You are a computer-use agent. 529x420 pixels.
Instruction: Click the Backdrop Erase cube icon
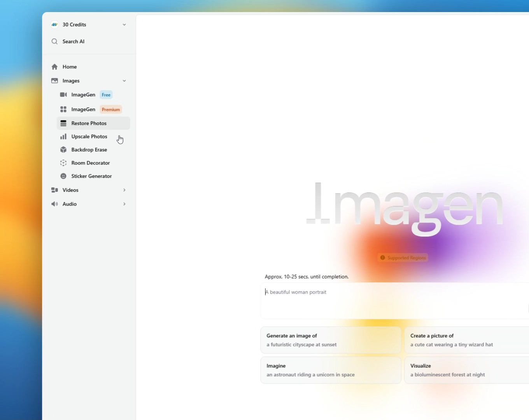63,150
